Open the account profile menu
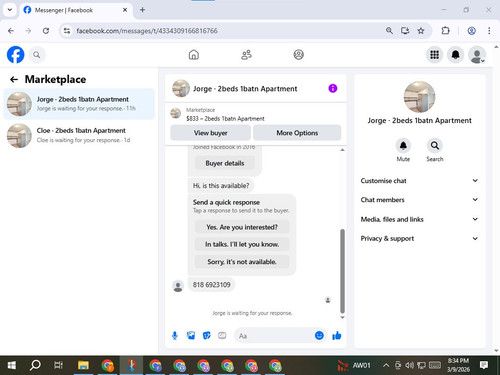Screen dimensions: 500x375 coord(477,55)
